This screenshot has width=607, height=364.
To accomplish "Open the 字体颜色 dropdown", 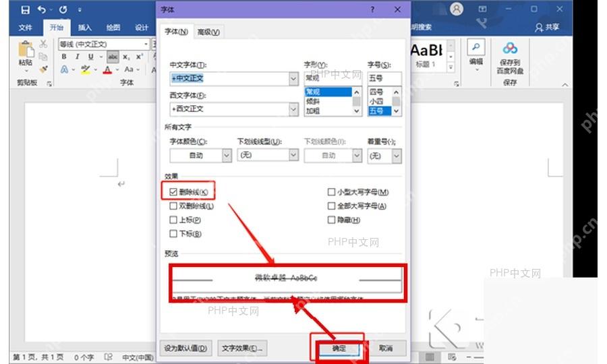I will (227, 156).
